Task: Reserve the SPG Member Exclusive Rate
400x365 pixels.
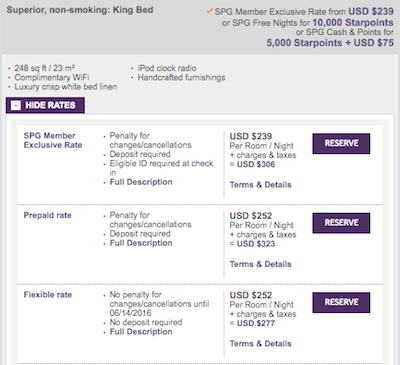Action: tap(341, 143)
